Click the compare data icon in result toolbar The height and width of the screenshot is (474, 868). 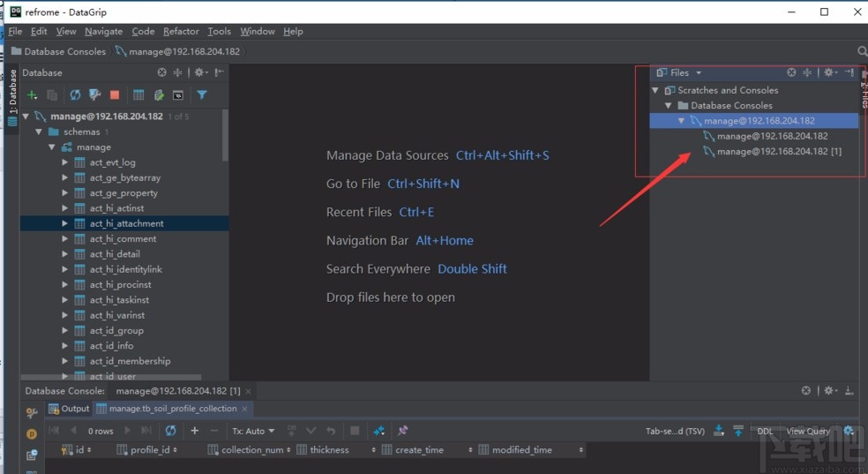point(379,431)
